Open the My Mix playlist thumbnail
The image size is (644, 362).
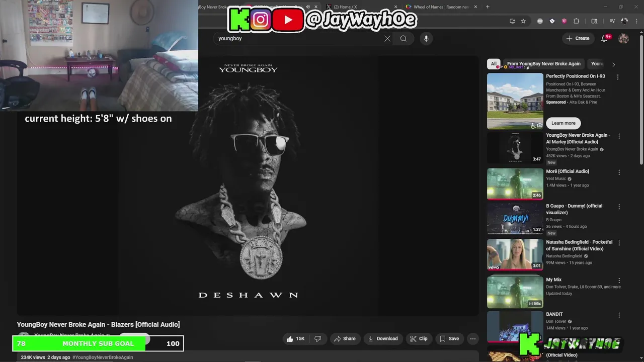coord(515,292)
